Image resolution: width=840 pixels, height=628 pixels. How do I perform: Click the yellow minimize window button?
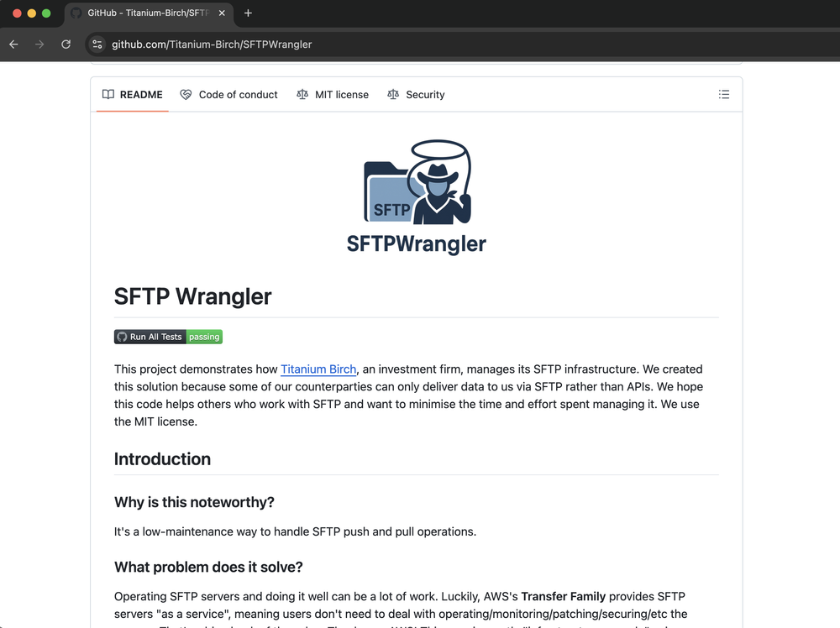point(32,13)
